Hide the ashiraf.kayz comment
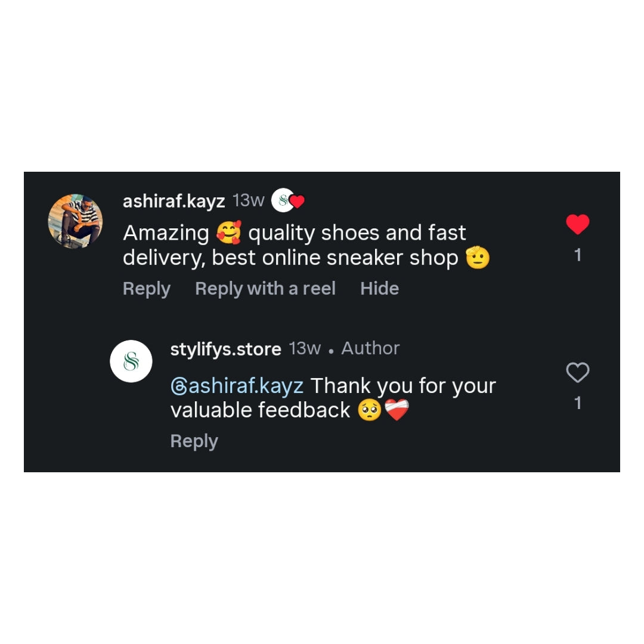Viewport: 644px width, 644px height. click(379, 289)
